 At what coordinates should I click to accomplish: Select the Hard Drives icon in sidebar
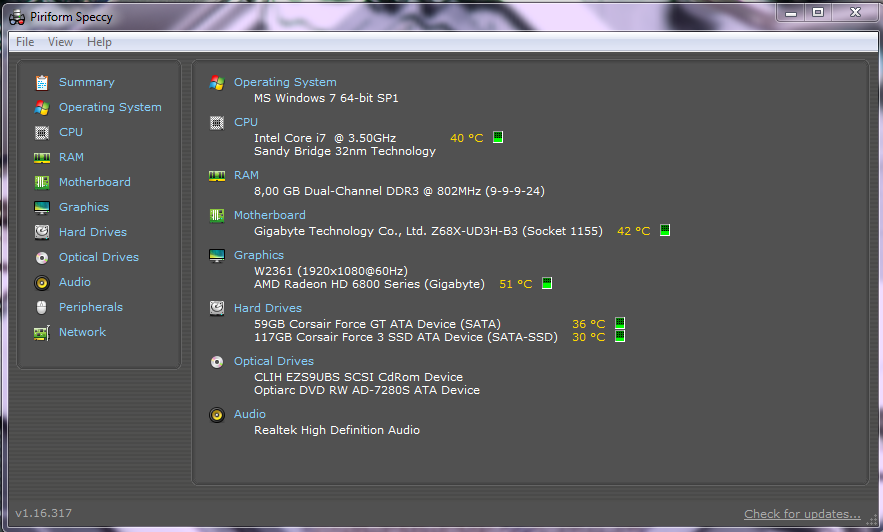coord(42,232)
